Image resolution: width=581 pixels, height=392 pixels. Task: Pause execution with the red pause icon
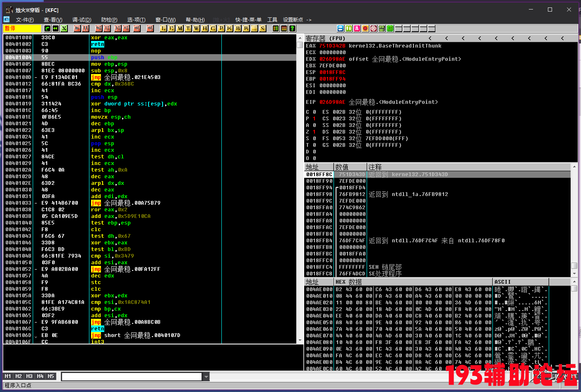click(x=86, y=29)
